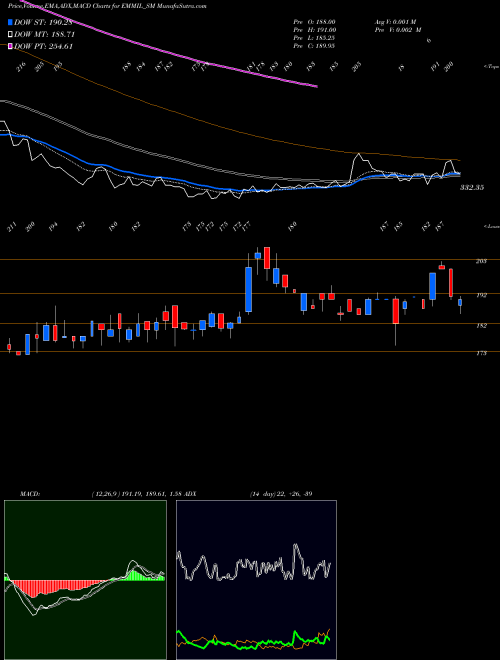
Task: Click the 'ADX' label above the indicator panel
Action: [190, 493]
